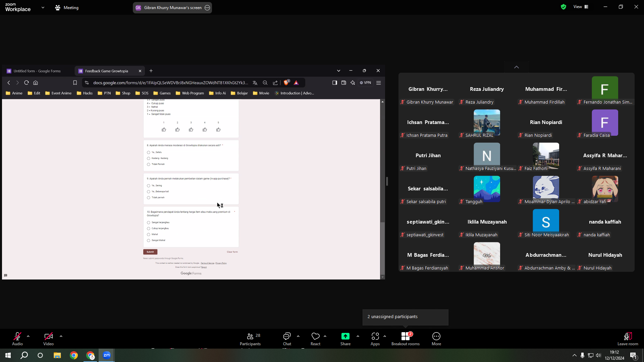Open the Brave Rewards triangle icon
The height and width of the screenshot is (362, 644).
[x=296, y=83]
